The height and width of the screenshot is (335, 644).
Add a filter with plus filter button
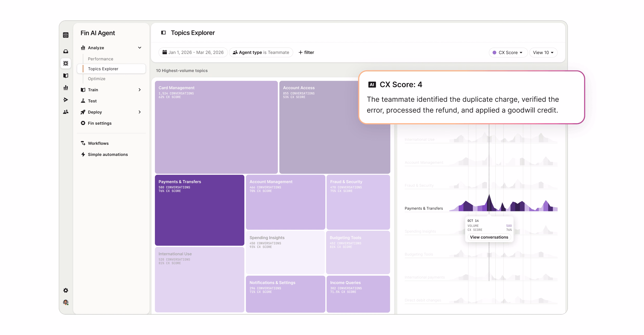[306, 53]
